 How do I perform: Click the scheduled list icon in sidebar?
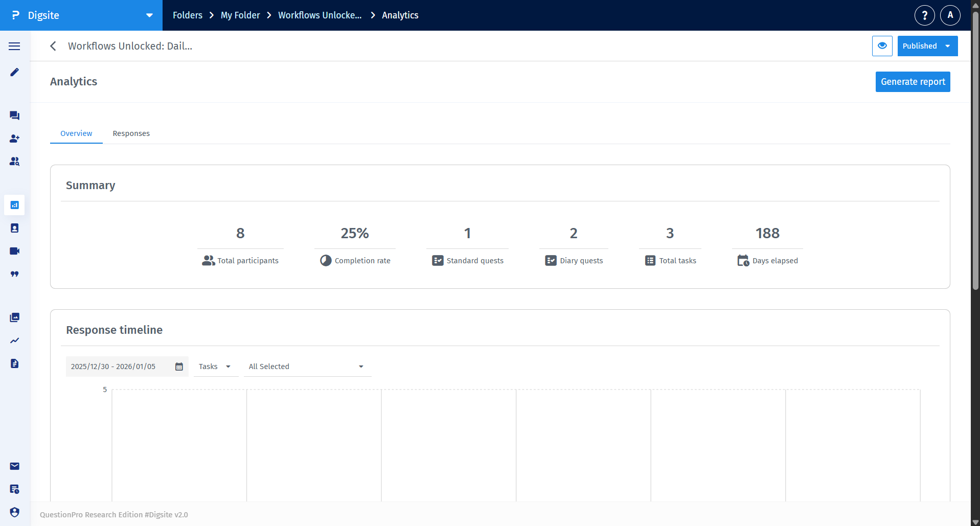click(x=14, y=489)
